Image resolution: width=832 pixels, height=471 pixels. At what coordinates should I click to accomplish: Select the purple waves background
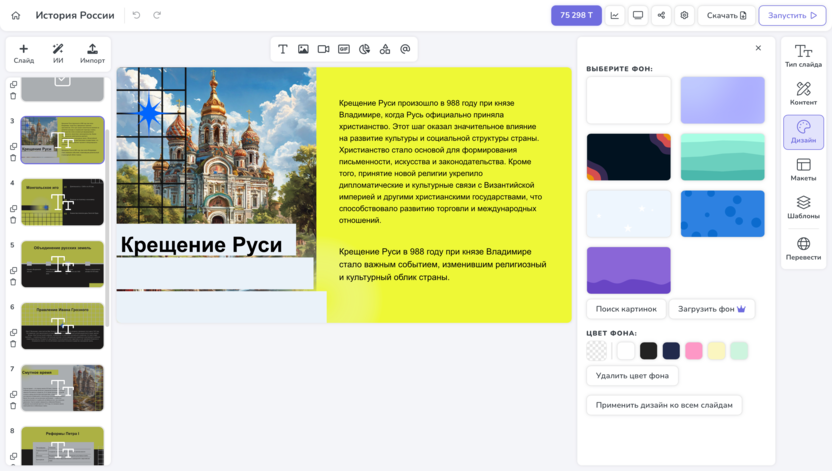(x=629, y=271)
